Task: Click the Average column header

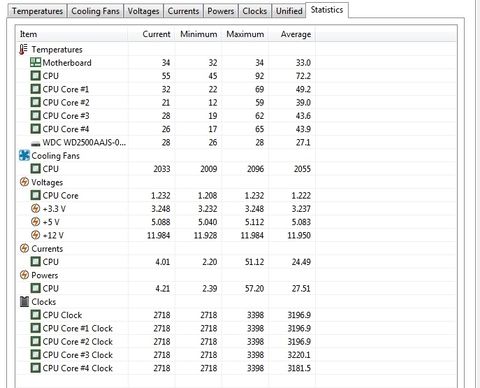Action: (x=292, y=34)
